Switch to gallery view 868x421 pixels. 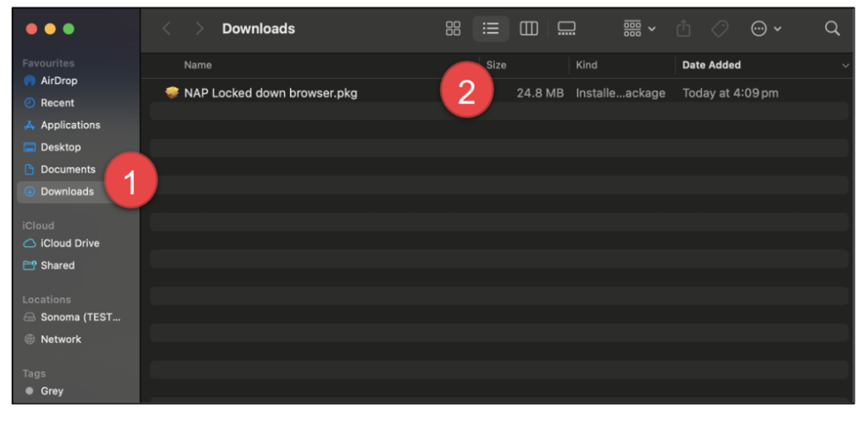(566, 29)
